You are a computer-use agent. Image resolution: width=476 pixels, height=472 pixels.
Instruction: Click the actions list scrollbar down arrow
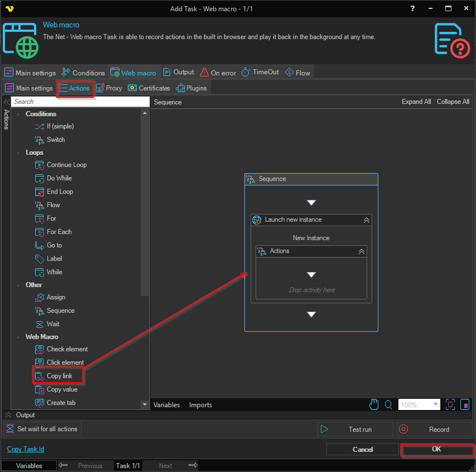click(145, 404)
